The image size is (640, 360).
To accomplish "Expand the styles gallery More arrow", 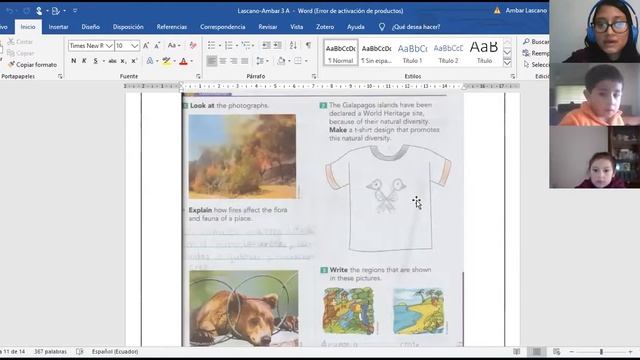I will (x=507, y=63).
